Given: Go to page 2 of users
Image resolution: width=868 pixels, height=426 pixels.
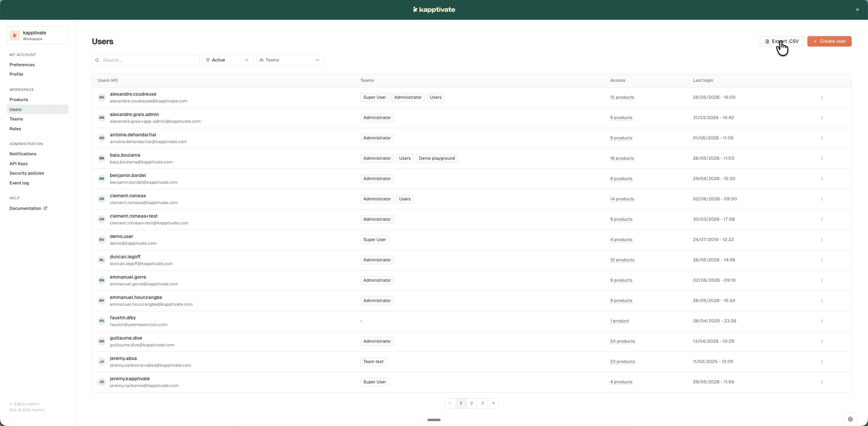Looking at the screenshot, I should pos(471,403).
